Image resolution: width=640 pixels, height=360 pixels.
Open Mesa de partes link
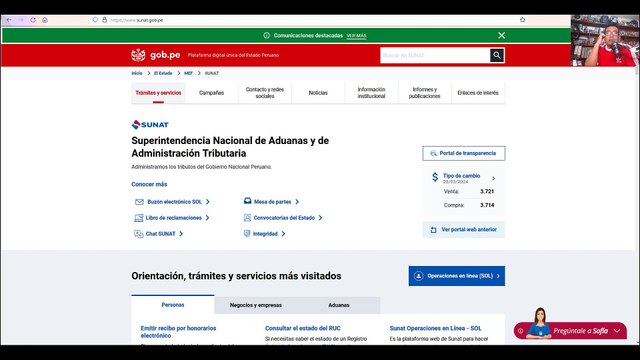click(x=272, y=202)
